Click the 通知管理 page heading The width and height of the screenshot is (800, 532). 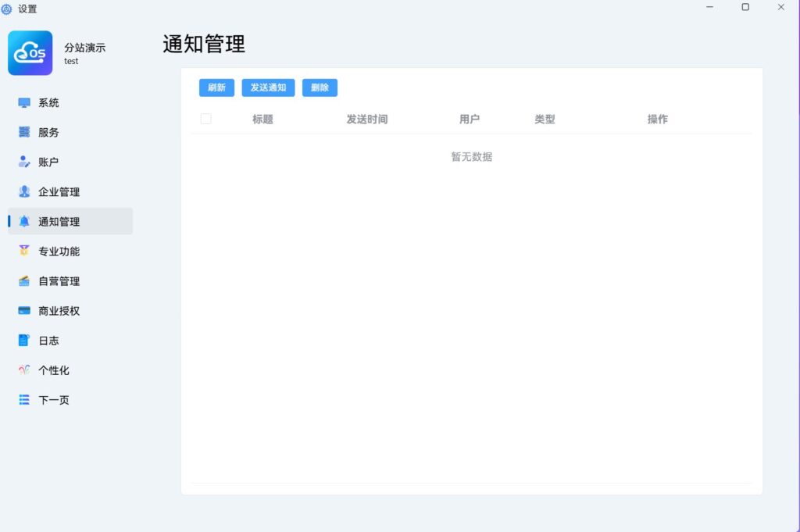[202, 45]
